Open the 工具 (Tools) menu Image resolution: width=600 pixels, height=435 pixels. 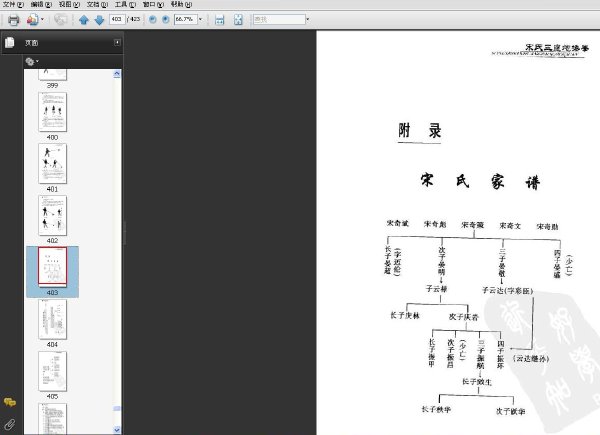click(125, 4)
